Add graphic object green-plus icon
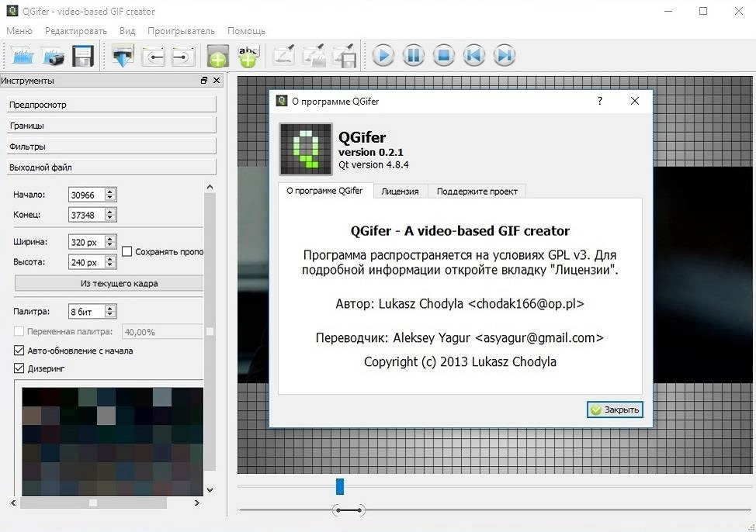756x532 pixels. pyautogui.click(x=217, y=56)
